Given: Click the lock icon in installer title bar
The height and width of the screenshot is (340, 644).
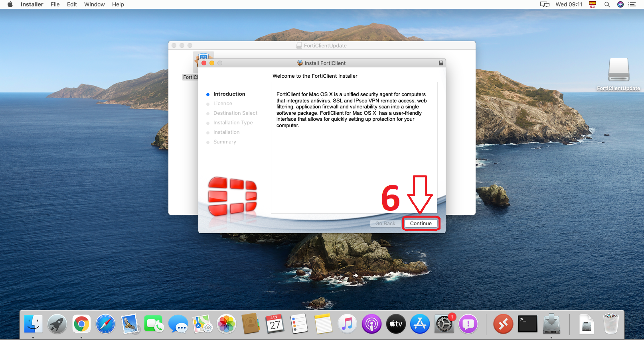Looking at the screenshot, I should coord(441,63).
